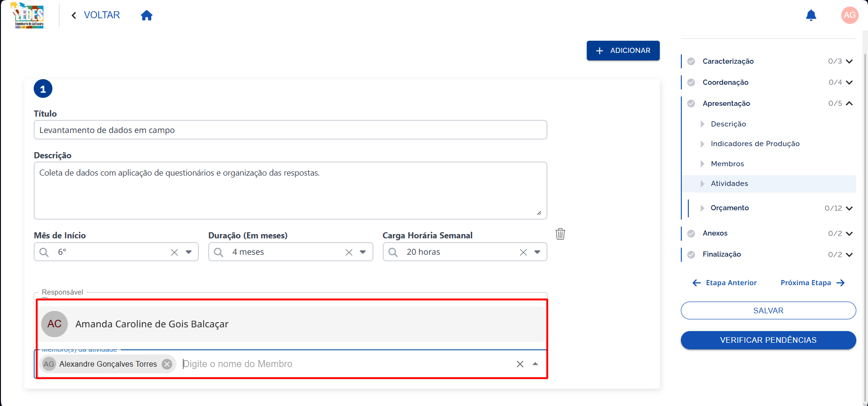Expand the Orçamento section chevron
Screen dimensions: 868x406
pyautogui.click(x=849, y=208)
